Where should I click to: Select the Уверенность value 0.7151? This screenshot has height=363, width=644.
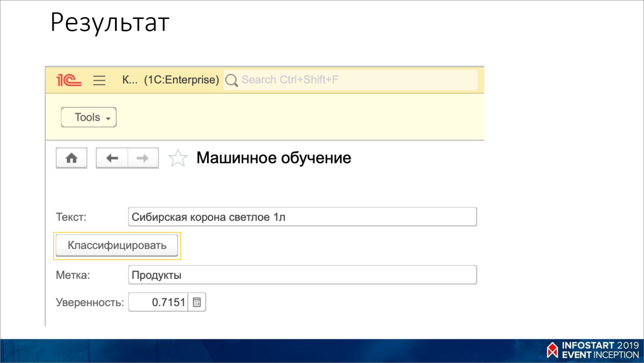pos(159,303)
